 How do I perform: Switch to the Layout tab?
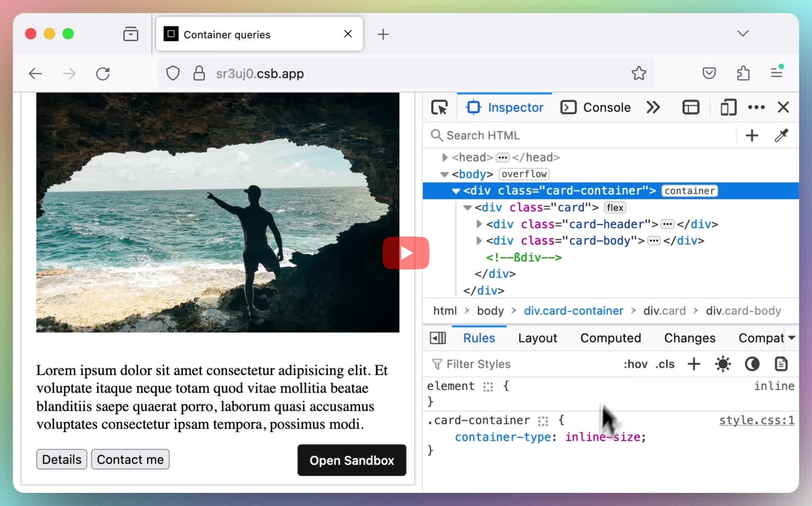pos(538,338)
